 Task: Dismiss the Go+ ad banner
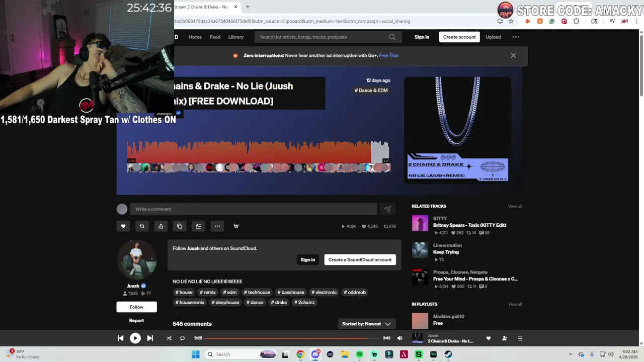point(513,55)
